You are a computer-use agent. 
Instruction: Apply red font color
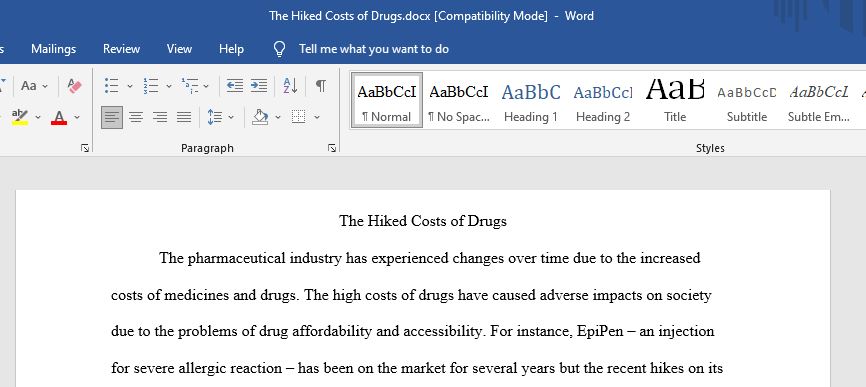tap(59, 117)
